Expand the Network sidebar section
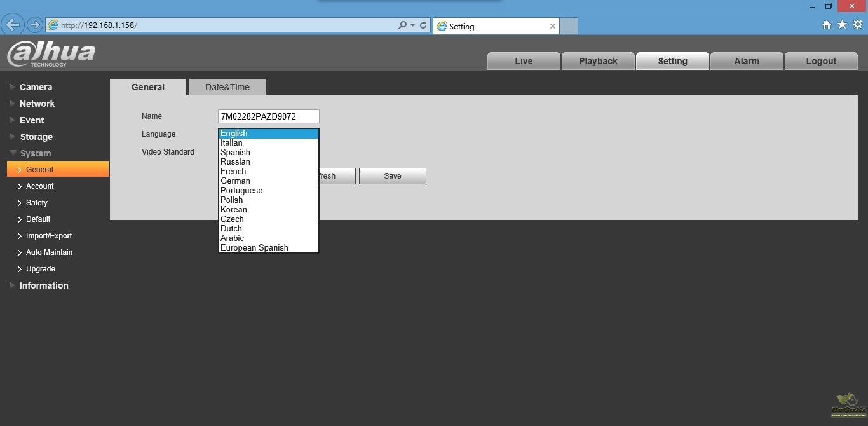 click(x=37, y=104)
